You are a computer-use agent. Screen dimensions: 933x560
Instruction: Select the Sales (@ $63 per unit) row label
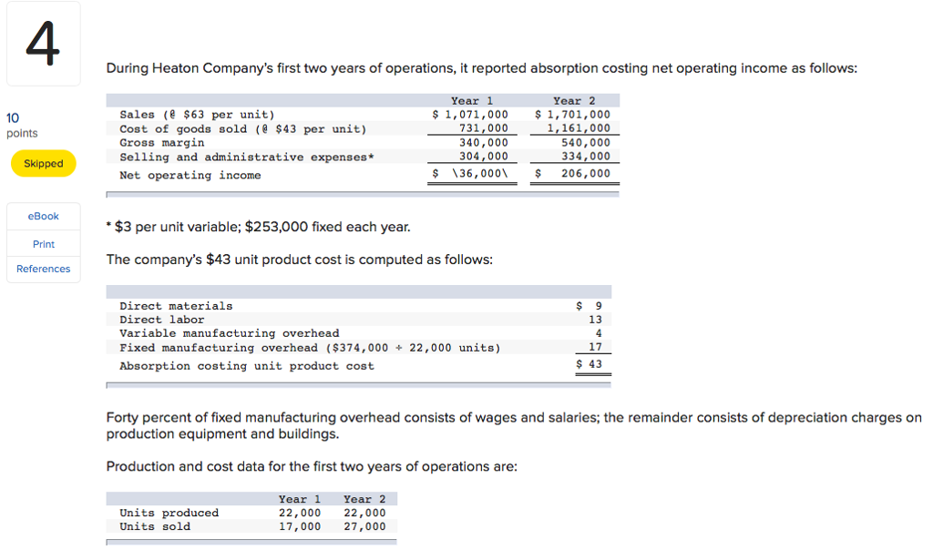coord(197,115)
